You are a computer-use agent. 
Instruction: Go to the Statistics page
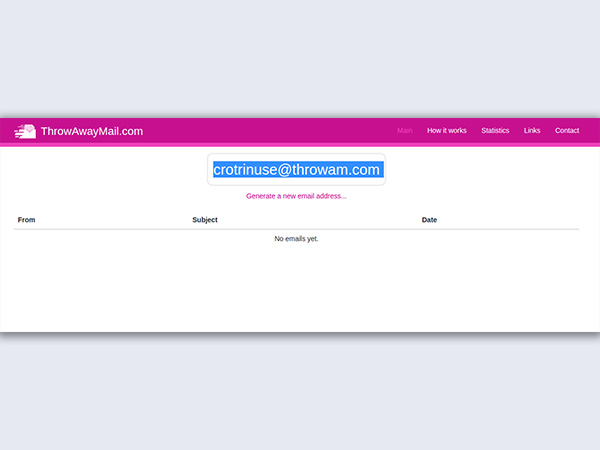click(495, 131)
